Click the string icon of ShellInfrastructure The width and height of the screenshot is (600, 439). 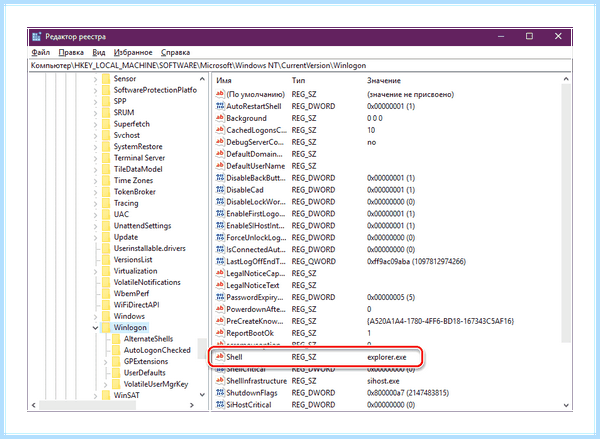tap(220, 381)
